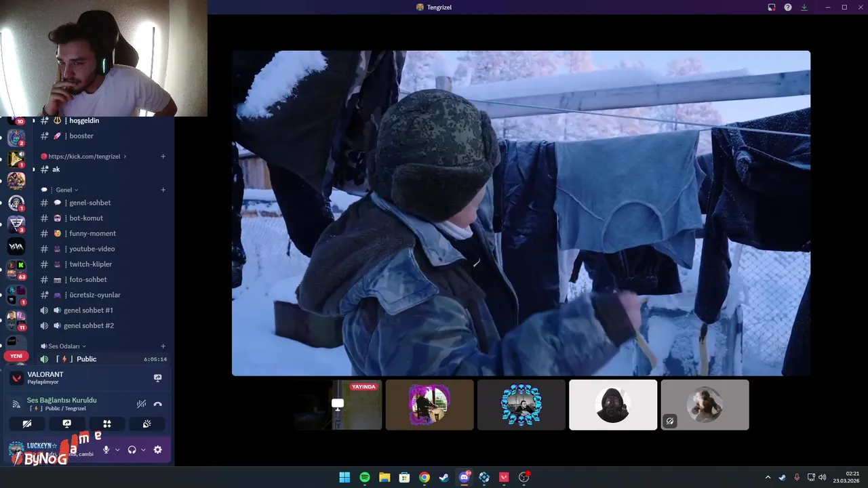868x488 pixels.
Task: Start screen share from the voice panel
Action: tap(66, 424)
